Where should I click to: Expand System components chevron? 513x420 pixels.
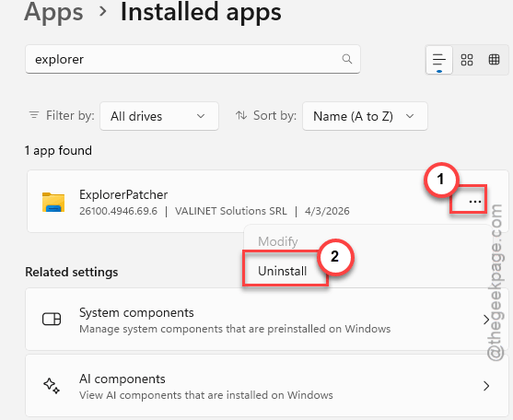tap(486, 320)
